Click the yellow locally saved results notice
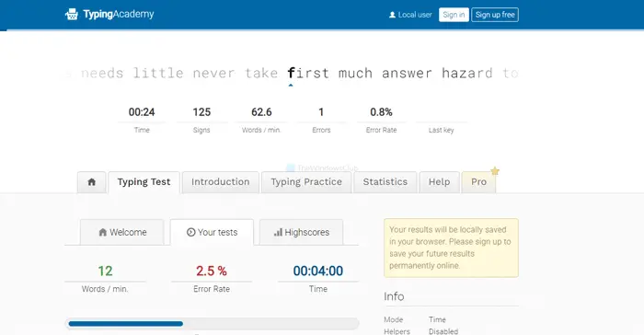The height and width of the screenshot is (335, 644). click(451, 248)
